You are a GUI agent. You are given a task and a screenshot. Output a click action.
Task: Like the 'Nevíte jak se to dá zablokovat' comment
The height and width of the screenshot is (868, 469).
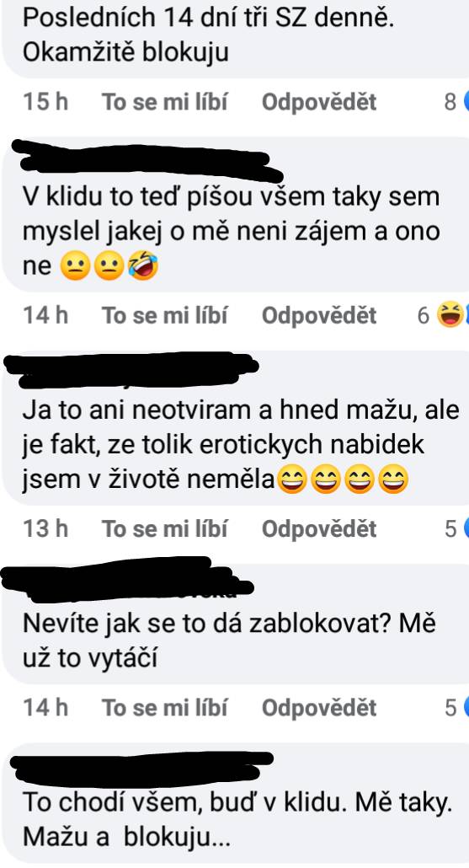coord(164,708)
